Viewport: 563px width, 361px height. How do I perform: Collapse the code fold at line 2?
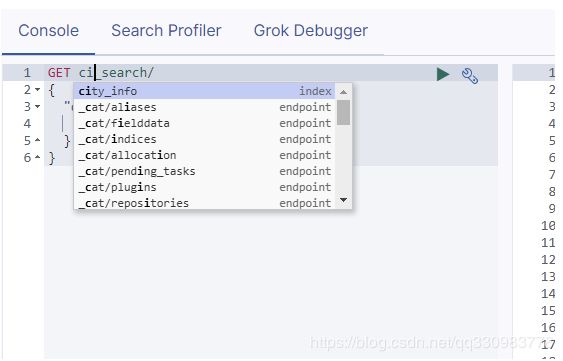pyautogui.click(x=37, y=89)
